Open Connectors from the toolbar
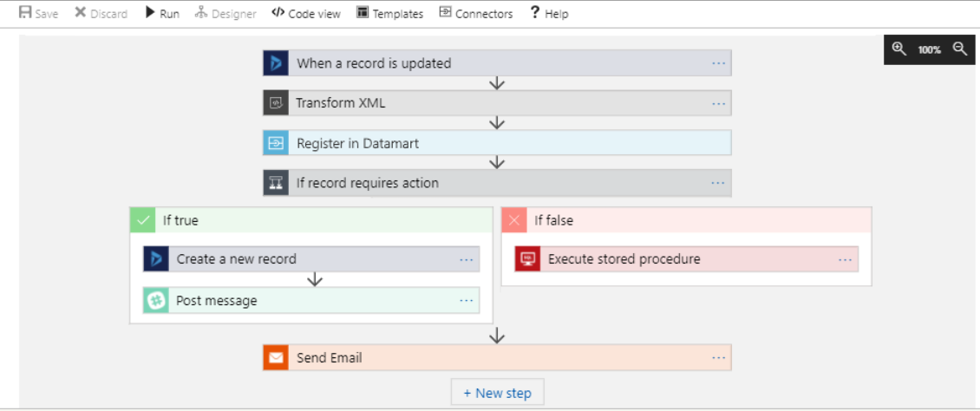Image resolution: width=980 pixels, height=411 pixels. [475, 13]
